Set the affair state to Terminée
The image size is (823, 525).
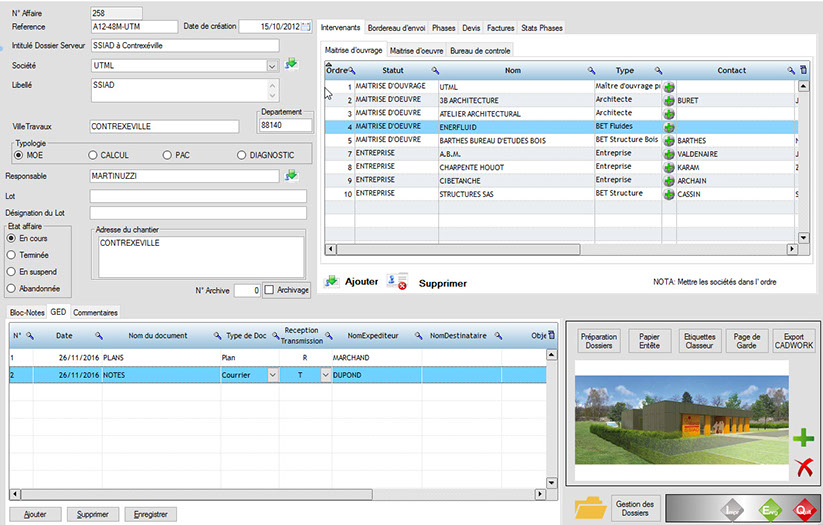coord(12,255)
